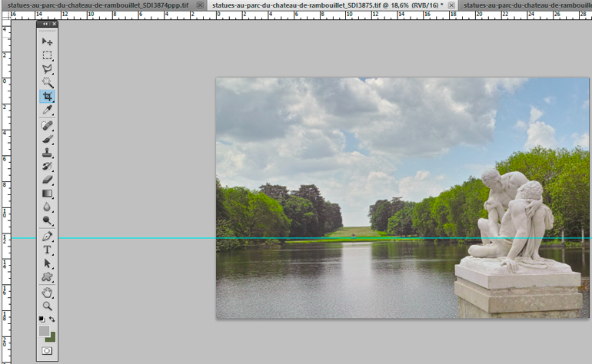The height and width of the screenshot is (364, 592).
Task: Close the tools panel
Action: point(54,24)
